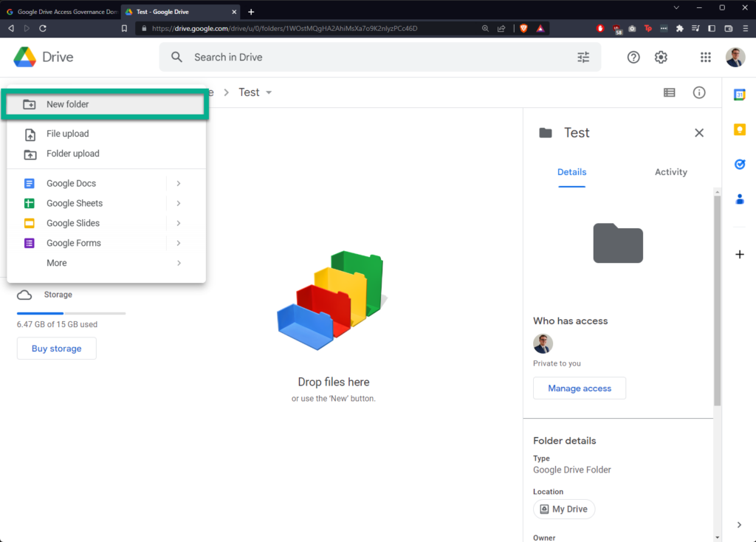Open Google Keep side panel icon
Image resolution: width=756 pixels, height=542 pixels.
pyautogui.click(x=740, y=129)
